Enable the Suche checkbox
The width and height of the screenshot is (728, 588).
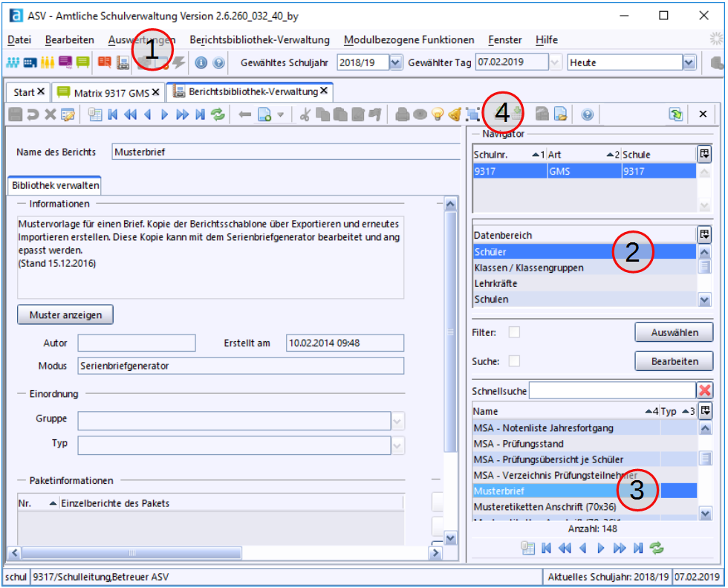coord(514,361)
